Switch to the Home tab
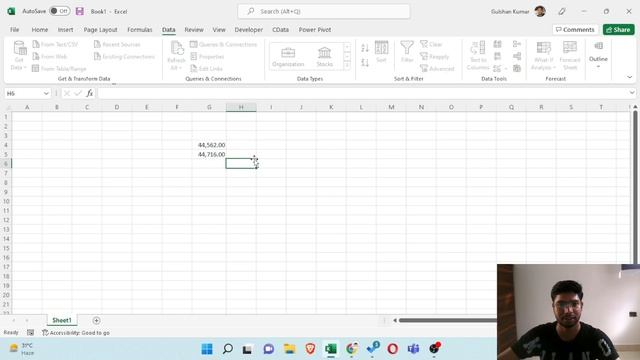The height and width of the screenshot is (360, 640). 40,29
